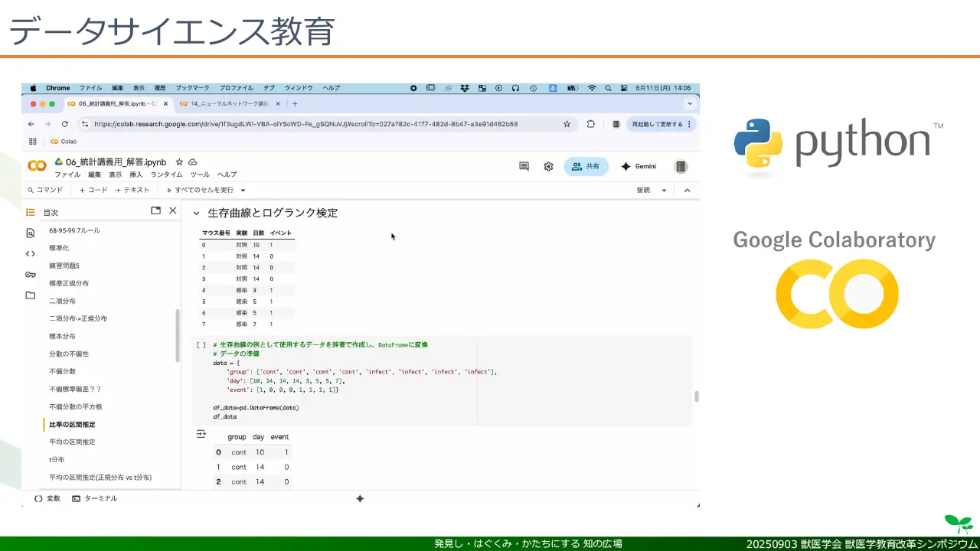Click the Gemini sparkle button

[x=638, y=166]
